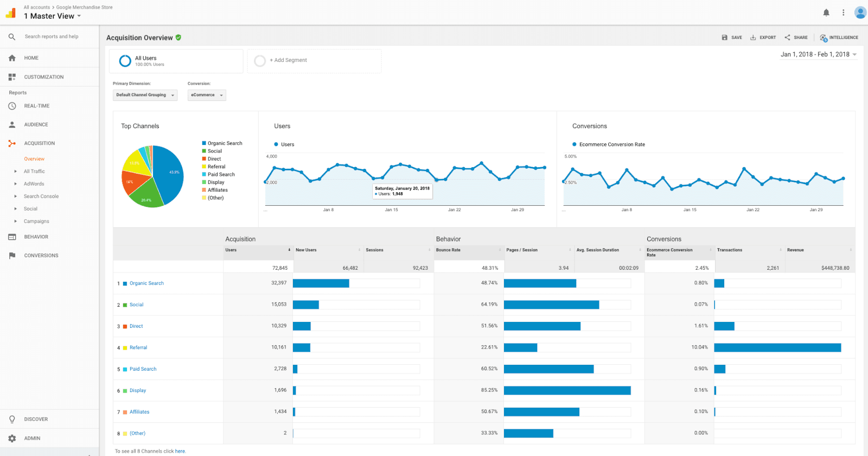Click the blue Organic Search pie slice
This screenshot has width=868, height=456.
169,174
